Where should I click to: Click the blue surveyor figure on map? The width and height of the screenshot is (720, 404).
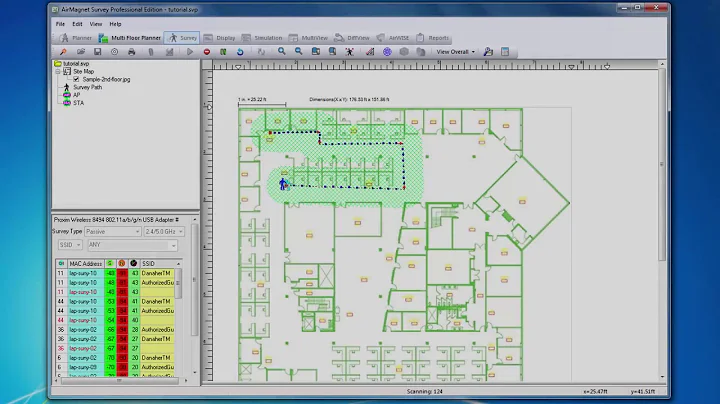coord(283,184)
